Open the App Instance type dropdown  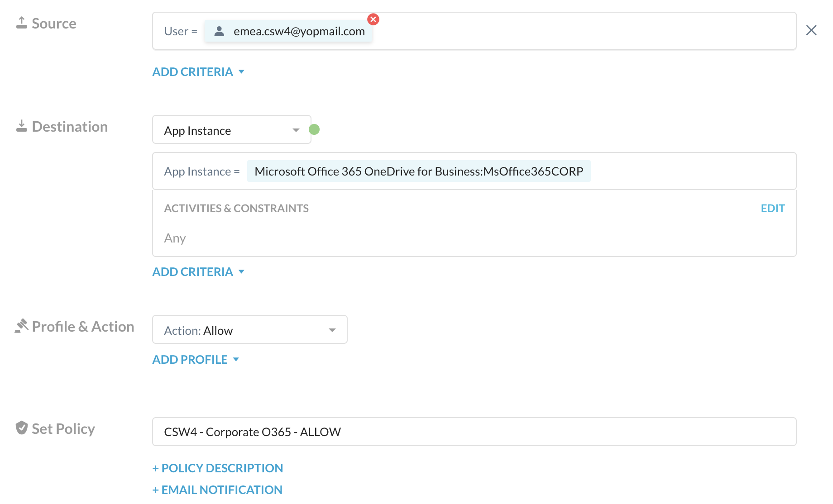(231, 130)
